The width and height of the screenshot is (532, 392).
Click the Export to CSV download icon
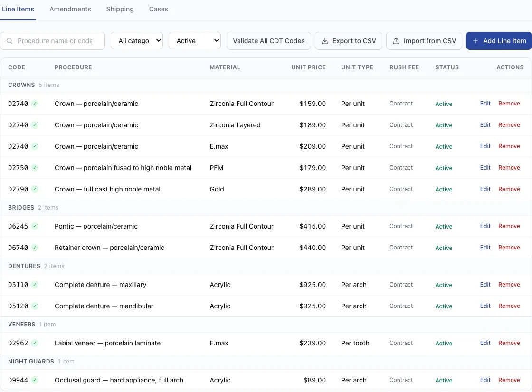[x=325, y=41]
